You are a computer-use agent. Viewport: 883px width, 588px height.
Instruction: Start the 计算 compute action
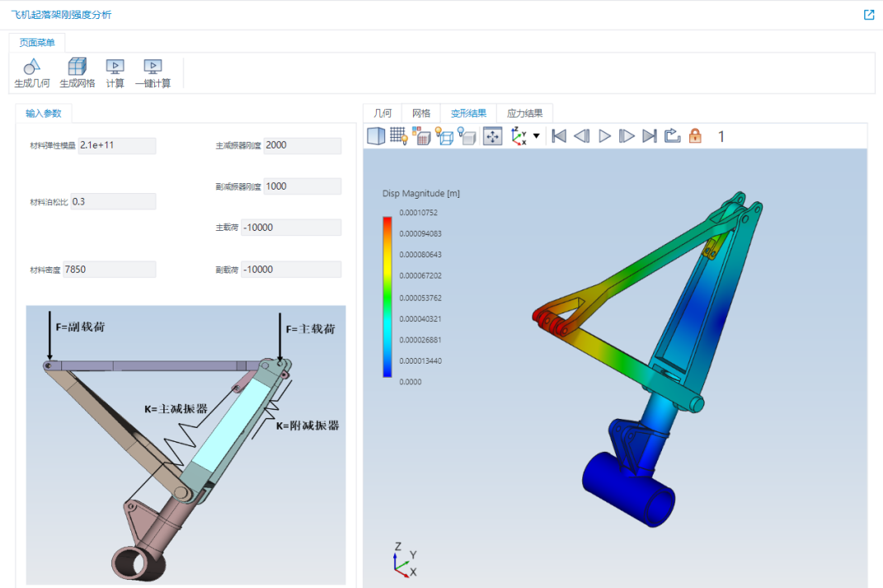(x=115, y=73)
